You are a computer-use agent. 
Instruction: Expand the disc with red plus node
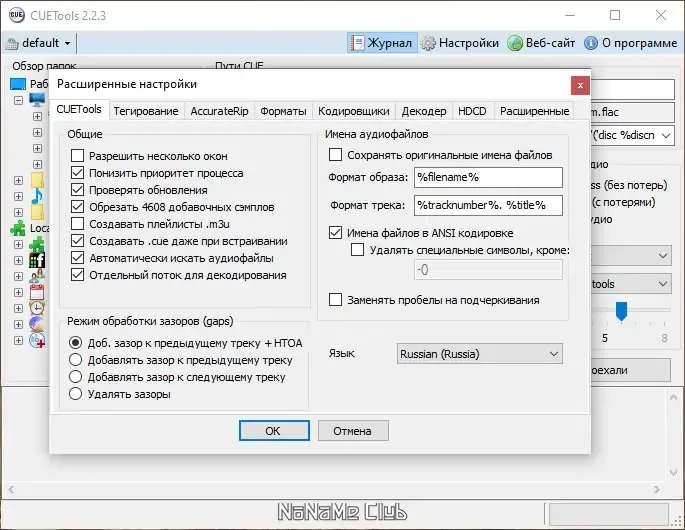tap(18, 340)
